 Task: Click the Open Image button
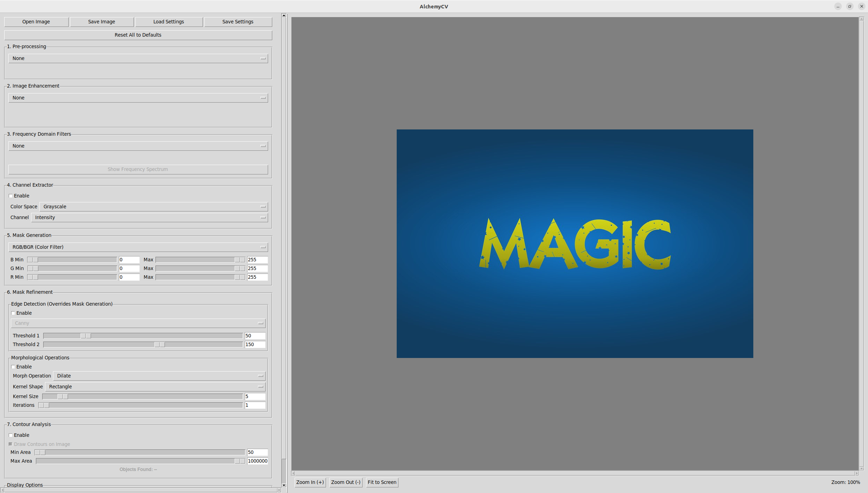click(36, 22)
